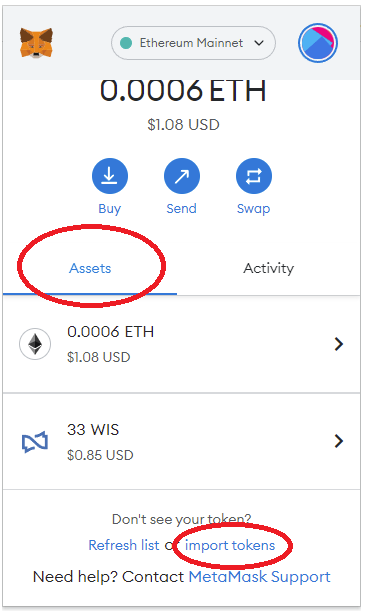Open the Ethereum Mainnet network dropdown
The image size is (365, 614).
193,43
